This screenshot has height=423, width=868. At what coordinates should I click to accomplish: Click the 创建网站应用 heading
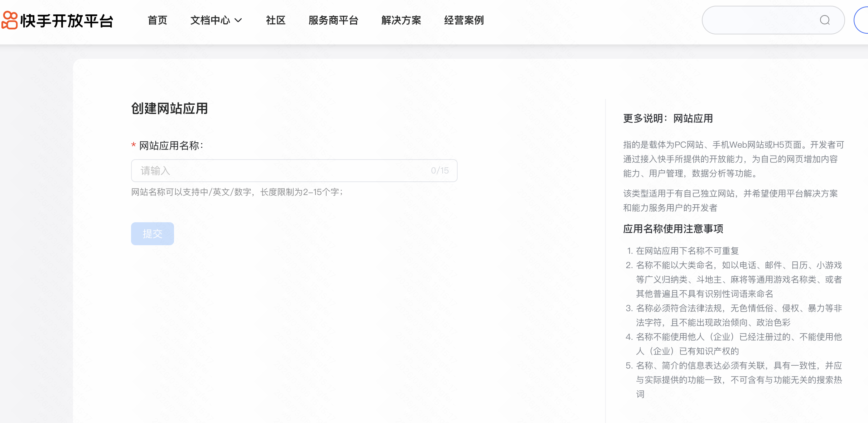coord(169,109)
